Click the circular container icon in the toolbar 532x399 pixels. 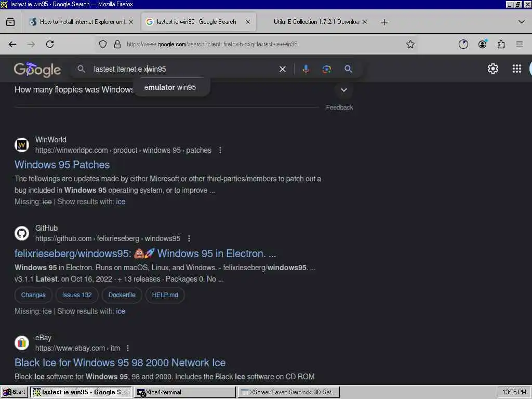tap(463, 44)
